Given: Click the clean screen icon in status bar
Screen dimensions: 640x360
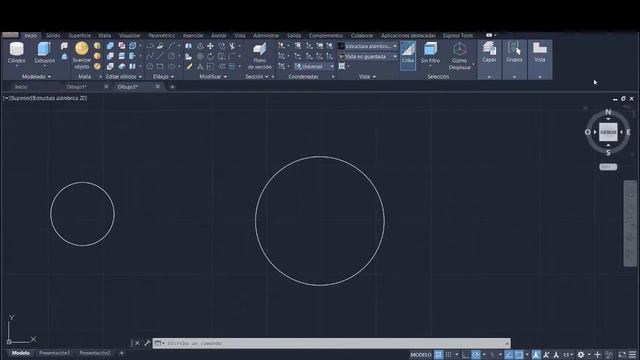Looking at the screenshot, I should click(622, 355).
